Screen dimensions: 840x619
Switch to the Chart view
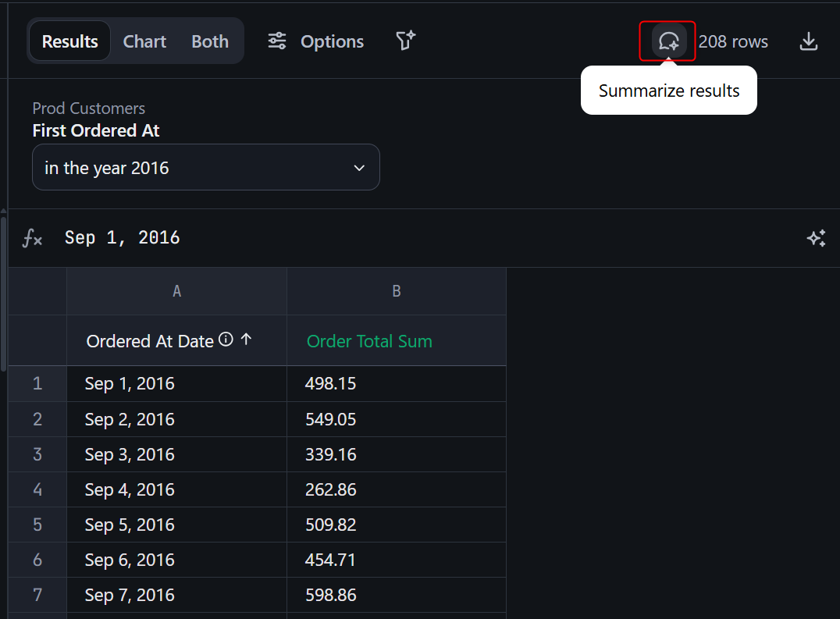(144, 41)
